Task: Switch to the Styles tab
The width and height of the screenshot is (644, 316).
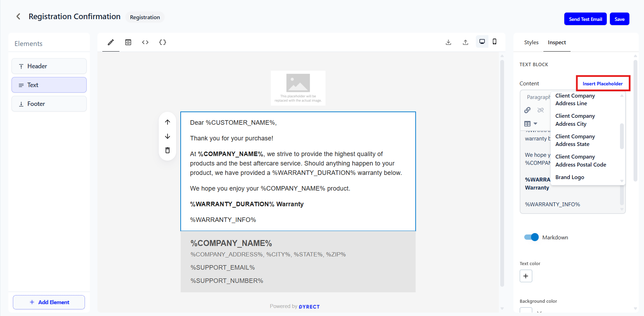Action: coord(531,43)
